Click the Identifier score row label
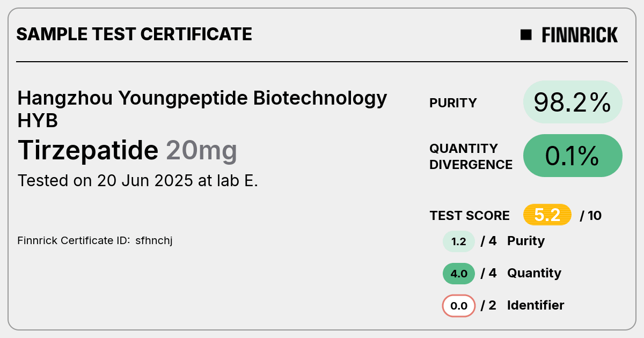Image resolution: width=644 pixels, height=338 pixels. 536,305
